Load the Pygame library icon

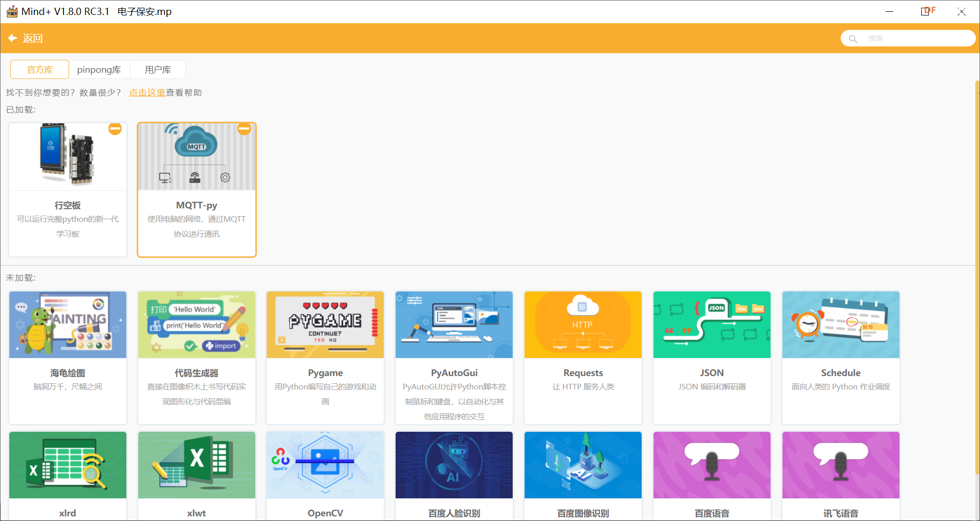(325, 324)
